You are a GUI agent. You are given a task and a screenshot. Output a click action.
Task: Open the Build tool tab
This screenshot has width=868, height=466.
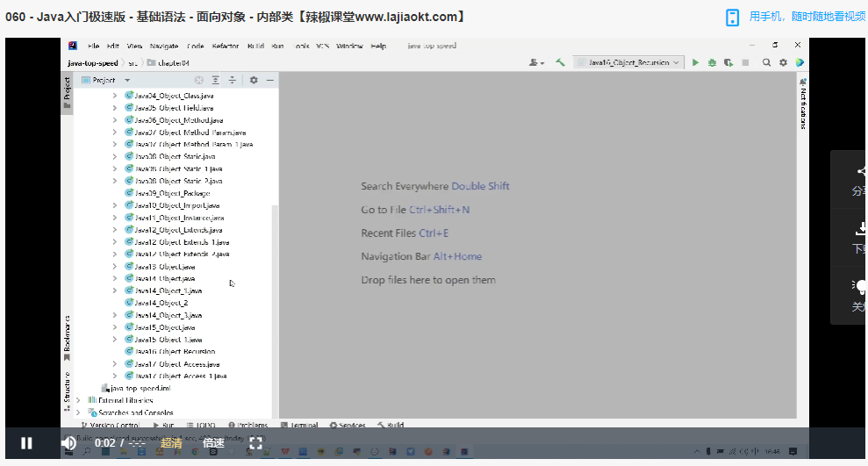(391, 425)
